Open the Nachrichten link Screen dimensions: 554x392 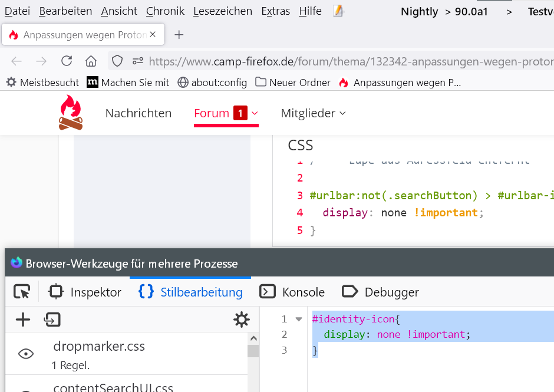(x=138, y=113)
